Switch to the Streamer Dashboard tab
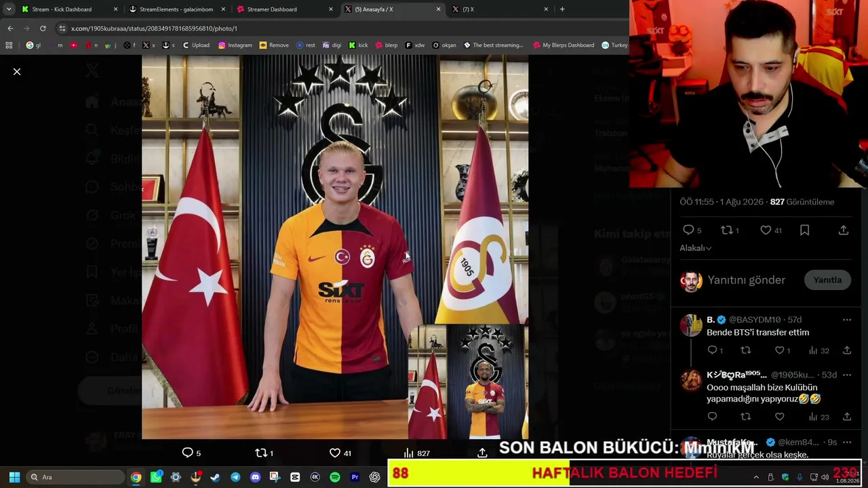The height and width of the screenshot is (488, 868). pyautogui.click(x=284, y=9)
